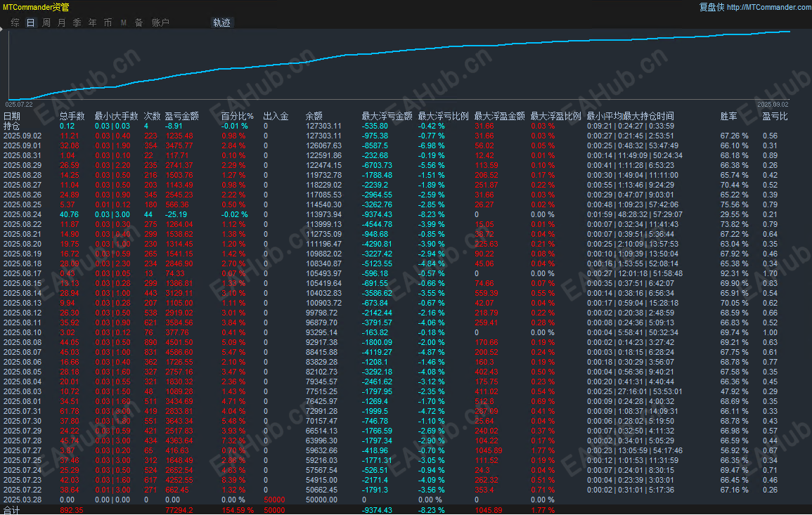Select the 年 yearly tab
This screenshot has width=812, height=515.
pos(92,22)
